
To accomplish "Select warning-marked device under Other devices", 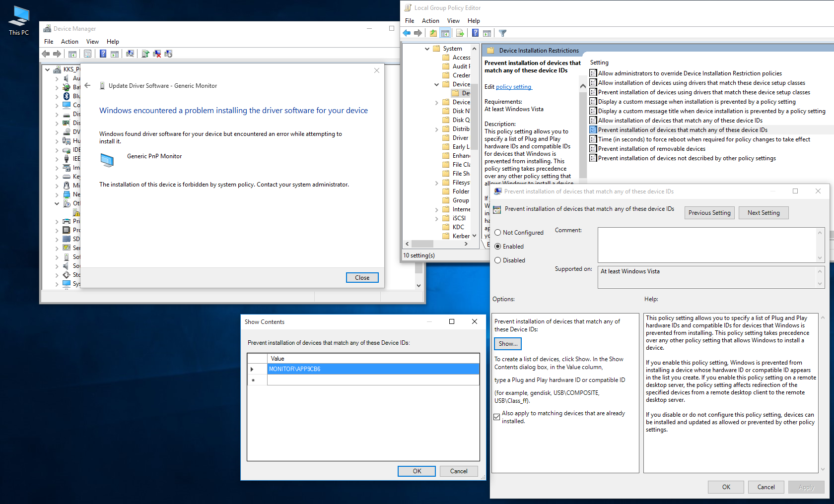I will 76,212.
